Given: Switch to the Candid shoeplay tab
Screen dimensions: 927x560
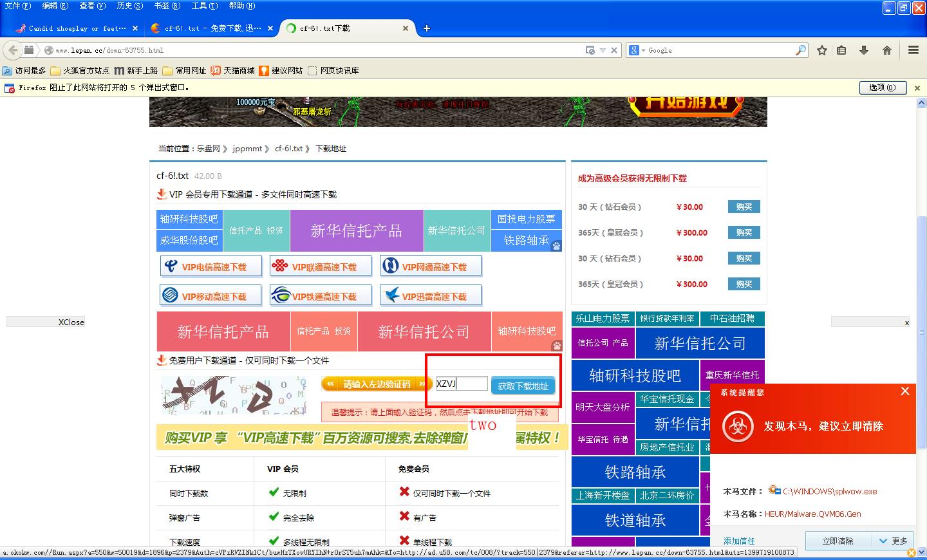Looking at the screenshot, I should [x=77, y=28].
